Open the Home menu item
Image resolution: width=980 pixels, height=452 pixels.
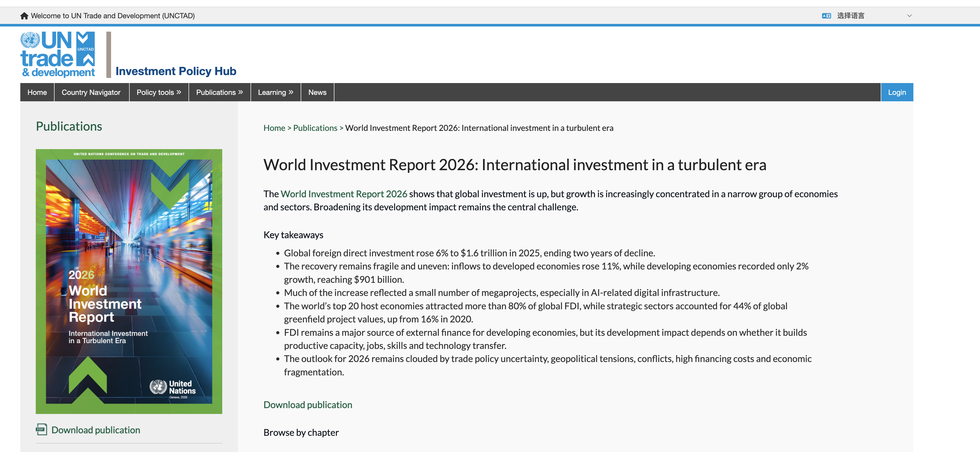(x=37, y=92)
